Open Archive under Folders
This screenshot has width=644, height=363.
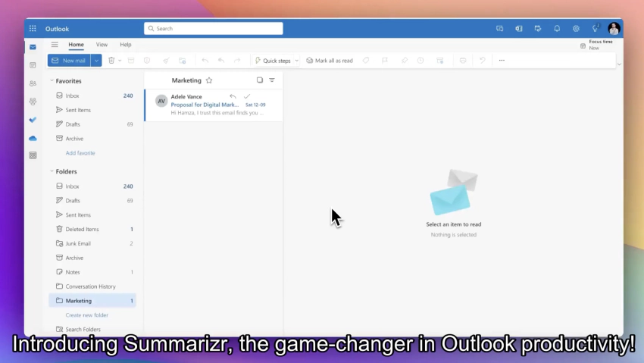[x=93, y=258]
